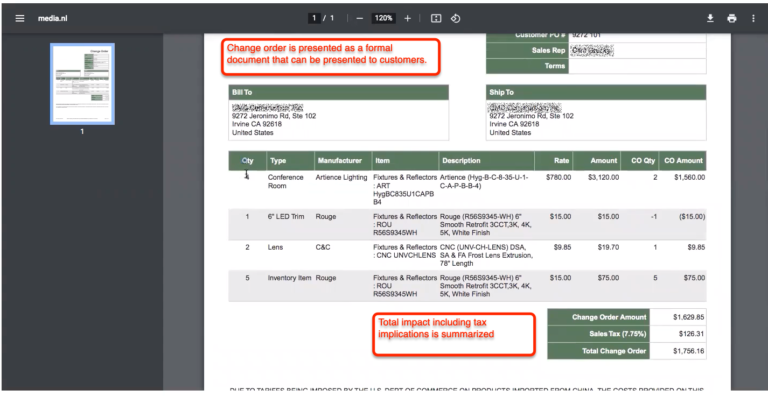The height and width of the screenshot is (397, 768).
Task: Click the CO Qty column header
Action: click(640, 161)
